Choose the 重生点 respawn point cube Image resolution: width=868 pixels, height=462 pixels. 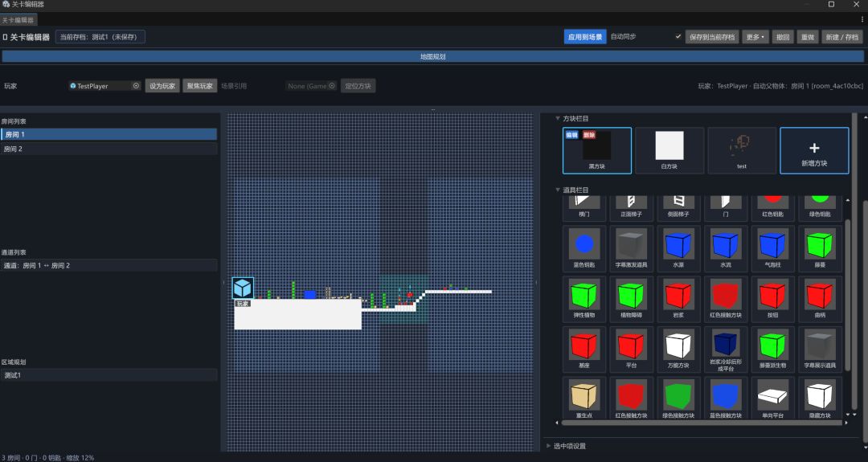click(584, 399)
